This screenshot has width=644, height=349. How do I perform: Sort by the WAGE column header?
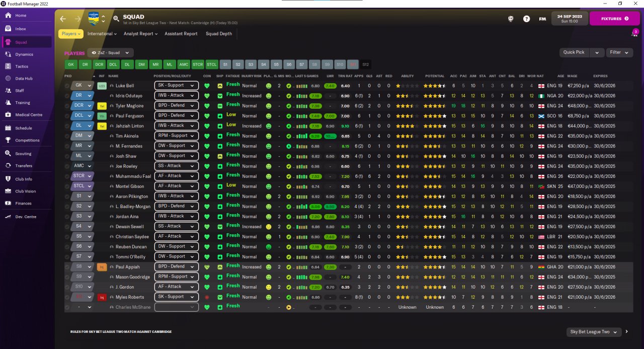pyautogui.click(x=573, y=76)
